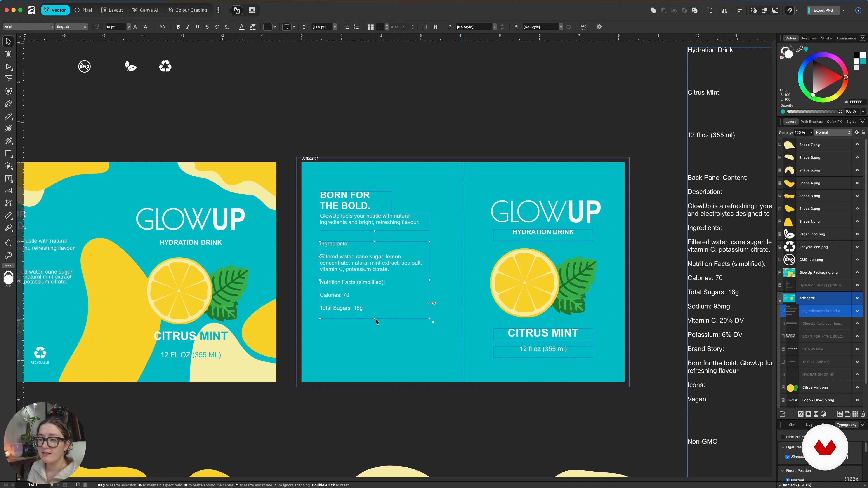Switch to the Swatches panel tab

pyautogui.click(x=808, y=38)
